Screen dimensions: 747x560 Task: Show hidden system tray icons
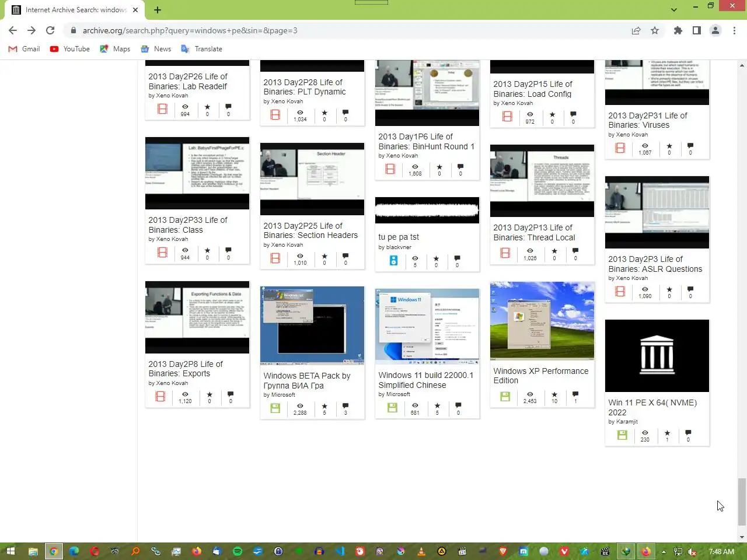[664, 551]
